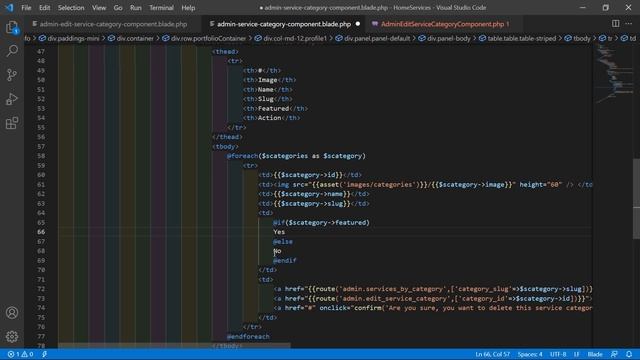Image resolution: width=640 pixels, height=360 pixels.
Task: Click the <th>Featured</th> line
Action: coord(275,109)
